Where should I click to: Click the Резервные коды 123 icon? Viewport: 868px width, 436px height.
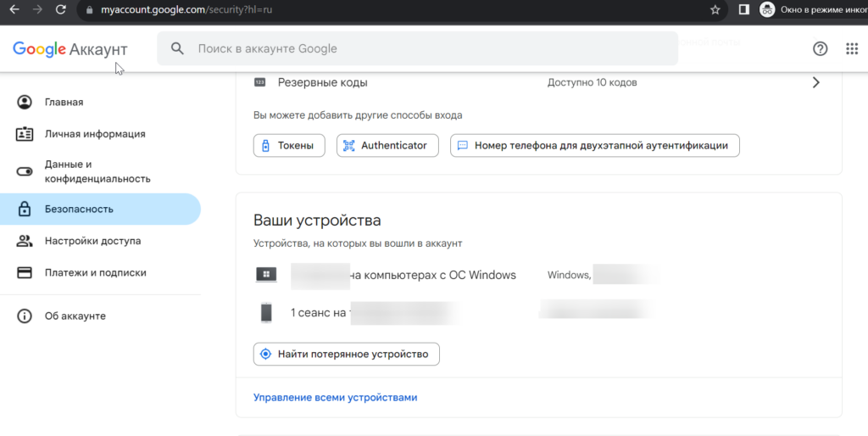(x=259, y=82)
